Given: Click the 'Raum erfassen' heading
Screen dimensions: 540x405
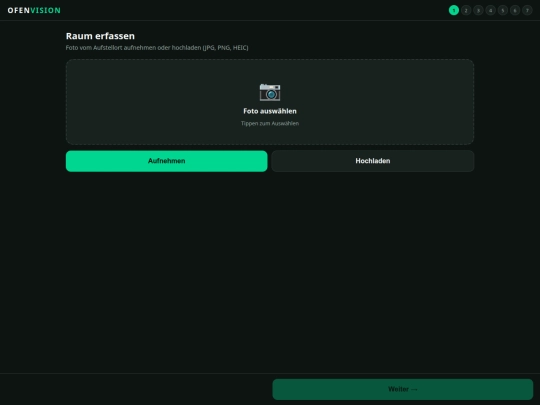Looking at the screenshot, I should pos(100,36).
